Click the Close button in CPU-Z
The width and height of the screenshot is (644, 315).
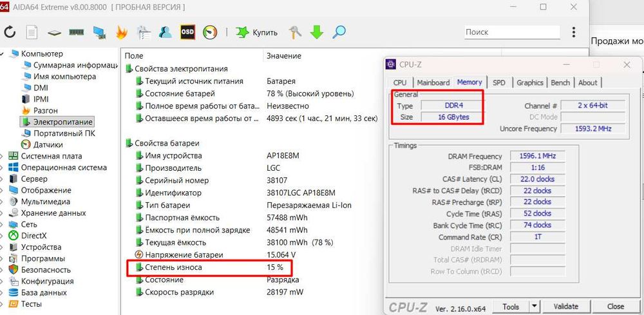pos(615,307)
